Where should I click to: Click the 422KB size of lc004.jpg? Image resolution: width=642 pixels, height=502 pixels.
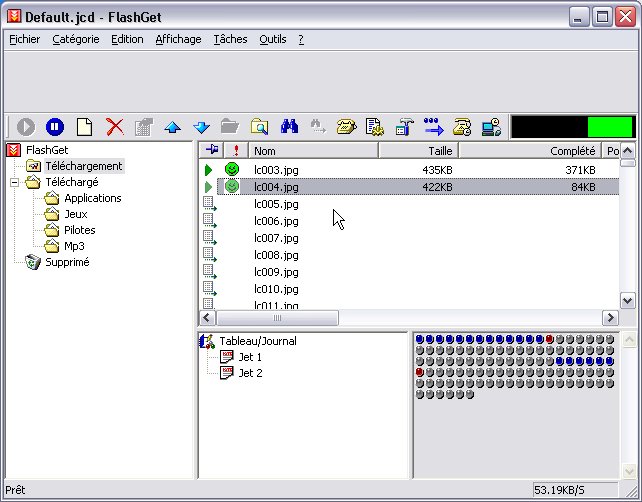click(x=437, y=187)
